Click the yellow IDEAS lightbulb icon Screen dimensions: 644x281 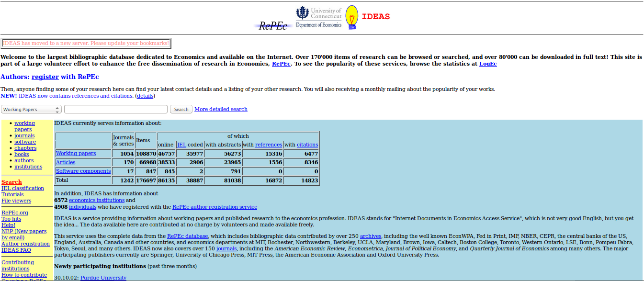[x=352, y=17]
